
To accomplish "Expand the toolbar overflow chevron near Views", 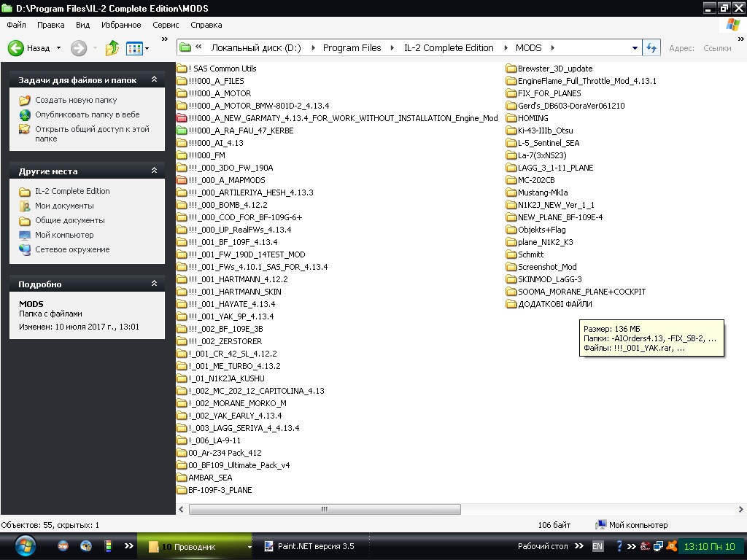I will click(165, 39).
